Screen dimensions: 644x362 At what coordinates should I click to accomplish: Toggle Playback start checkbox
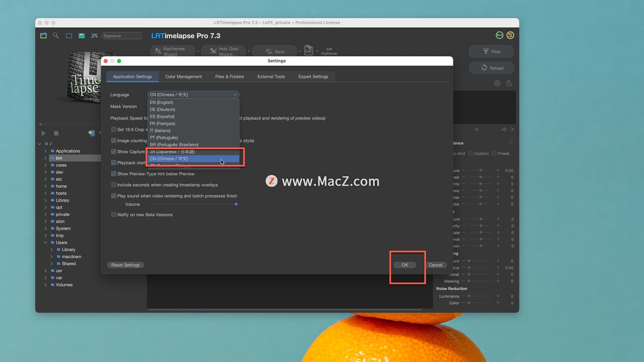(114, 163)
